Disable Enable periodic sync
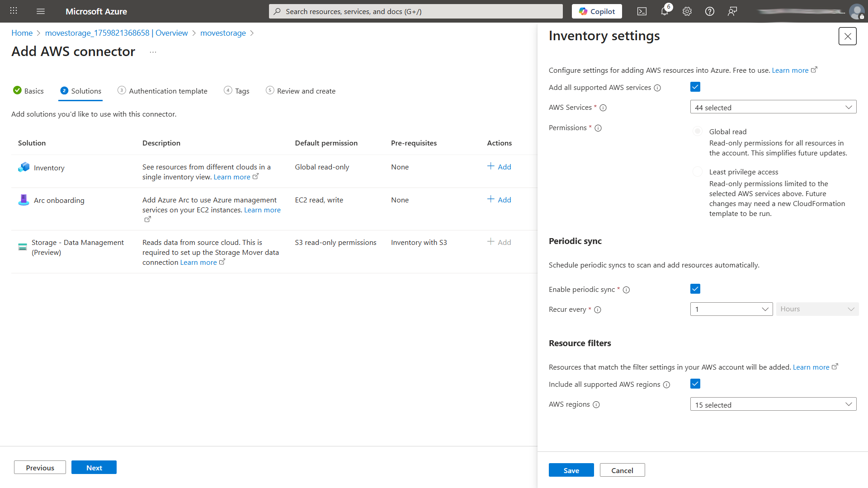 (x=695, y=288)
